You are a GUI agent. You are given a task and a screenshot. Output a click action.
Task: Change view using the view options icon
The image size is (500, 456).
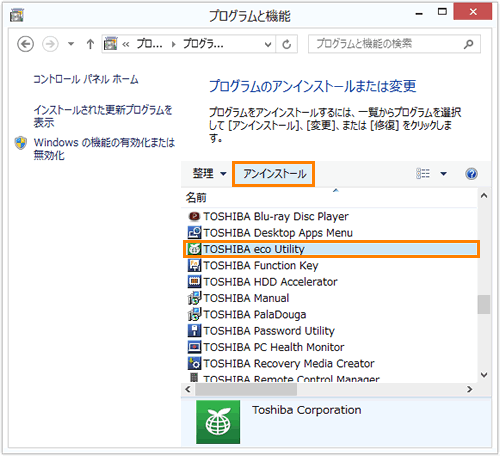(x=423, y=174)
